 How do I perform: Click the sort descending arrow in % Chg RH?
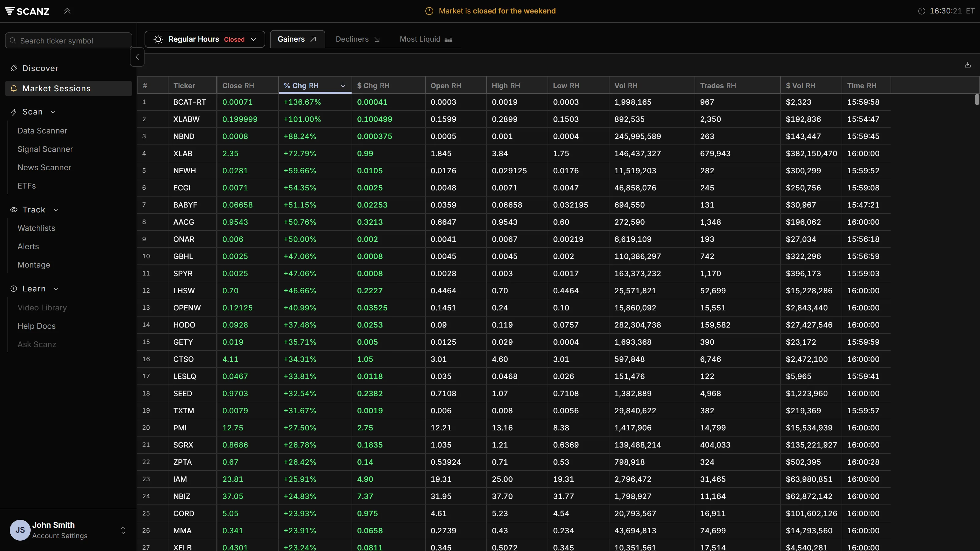point(343,85)
